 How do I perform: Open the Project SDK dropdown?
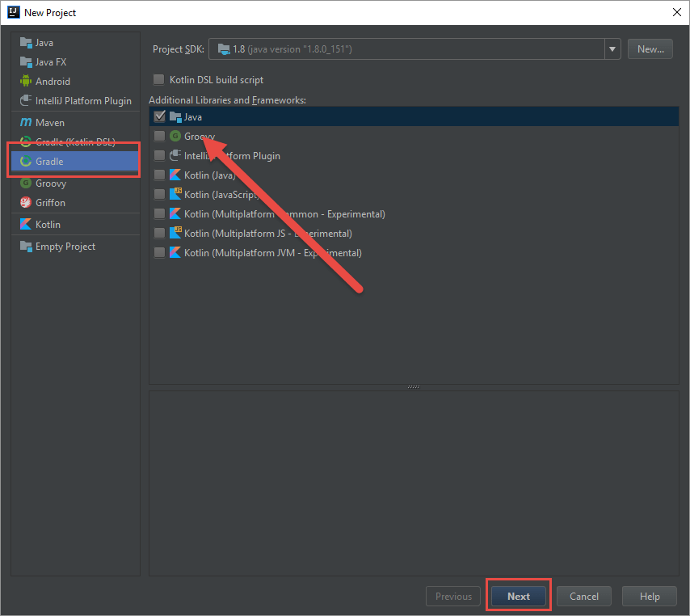coord(612,49)
